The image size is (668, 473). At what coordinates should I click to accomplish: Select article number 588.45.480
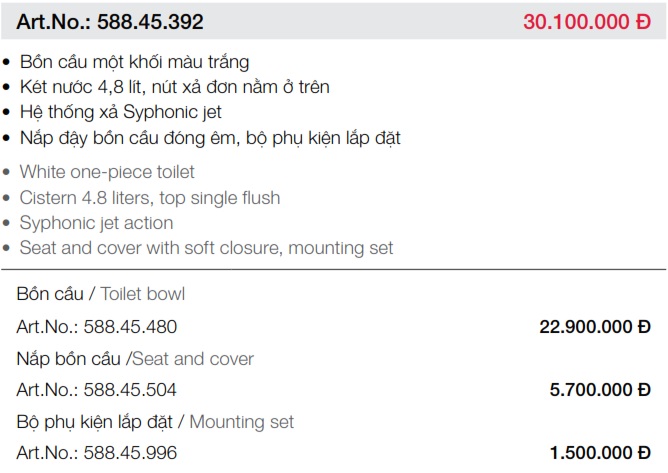97,327
